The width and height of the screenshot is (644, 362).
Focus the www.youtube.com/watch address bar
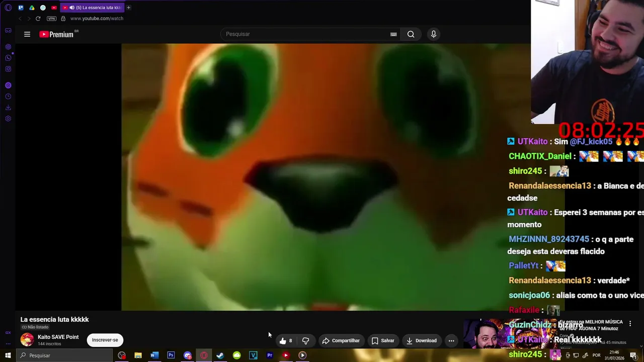click(97, 19)
